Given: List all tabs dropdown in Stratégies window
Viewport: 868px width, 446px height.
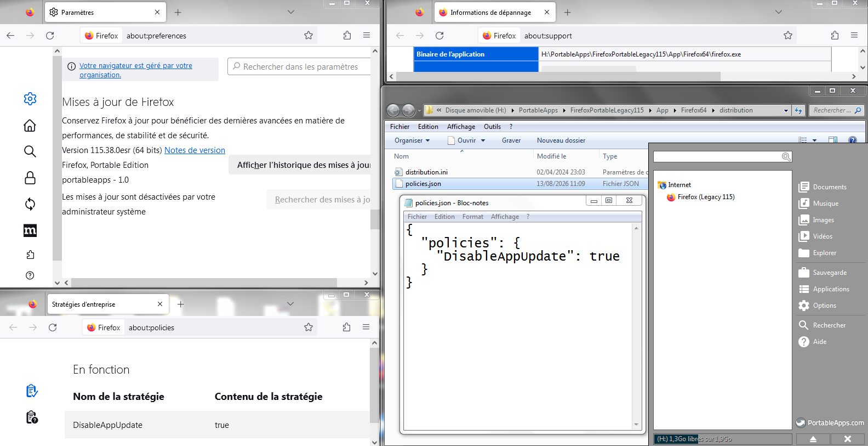Looking at the screenshot, I should (290, 304).
